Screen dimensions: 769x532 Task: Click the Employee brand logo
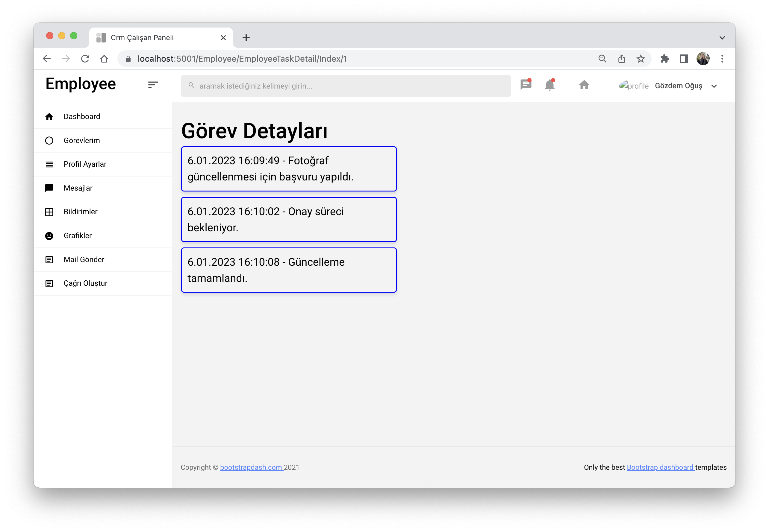(x=81, y=84)
